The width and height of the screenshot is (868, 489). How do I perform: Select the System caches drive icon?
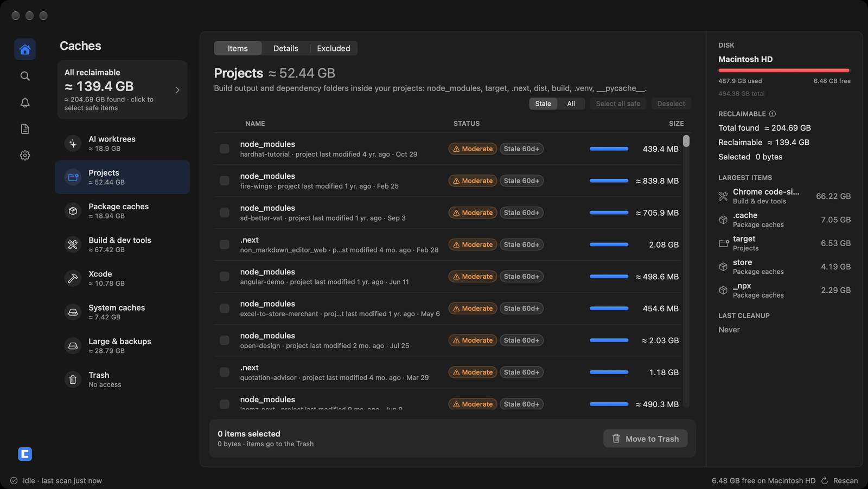pyautogui.click(x=73, y=312)
